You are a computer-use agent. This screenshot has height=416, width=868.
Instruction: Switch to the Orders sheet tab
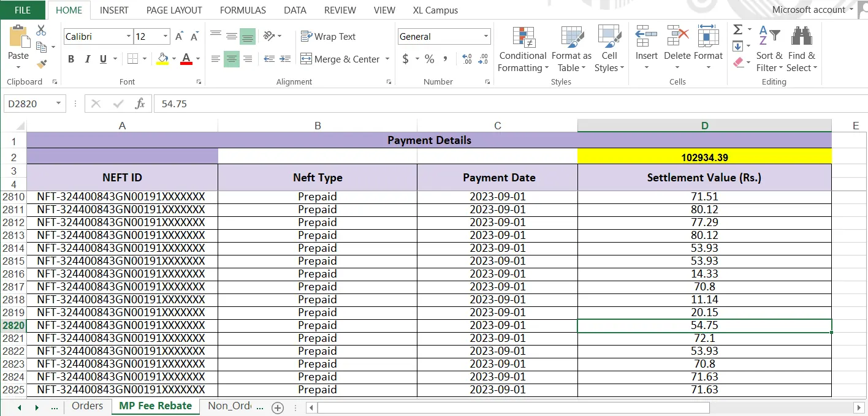87,406
